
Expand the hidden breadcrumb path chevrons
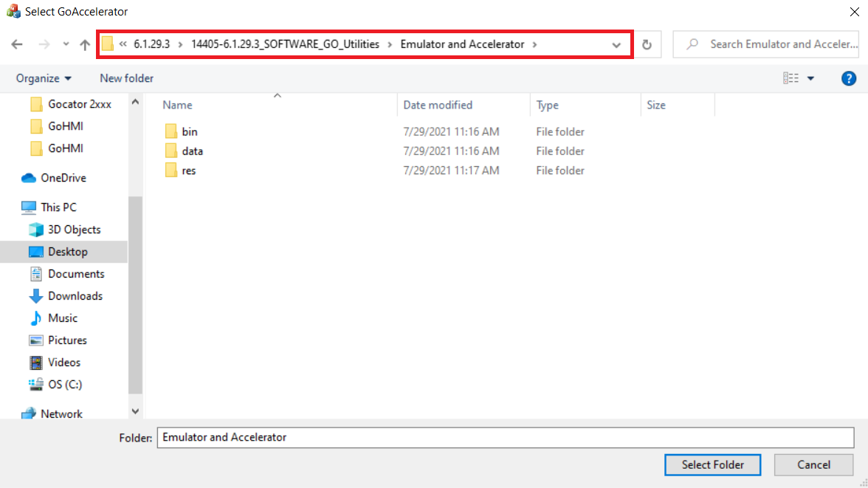(123, 44)
